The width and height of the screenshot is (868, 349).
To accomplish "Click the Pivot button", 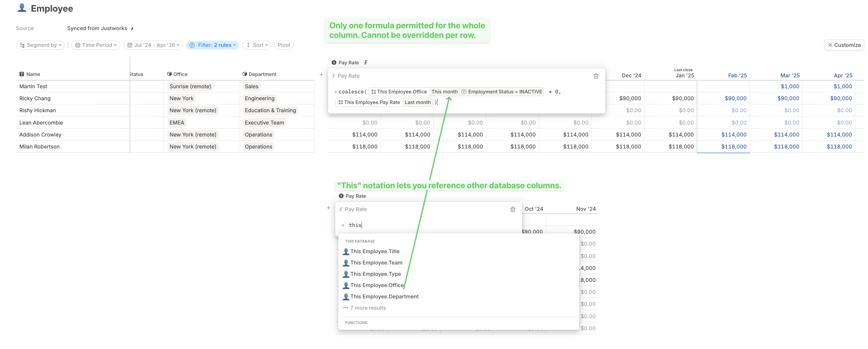I will point(284,45).
